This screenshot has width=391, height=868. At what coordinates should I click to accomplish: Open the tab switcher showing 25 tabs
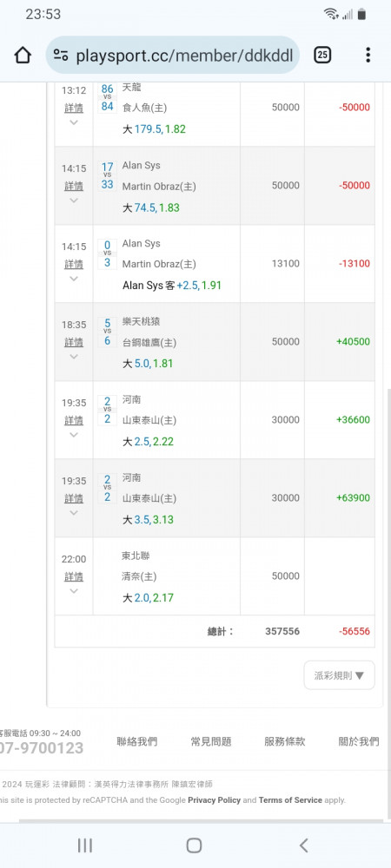322,55
